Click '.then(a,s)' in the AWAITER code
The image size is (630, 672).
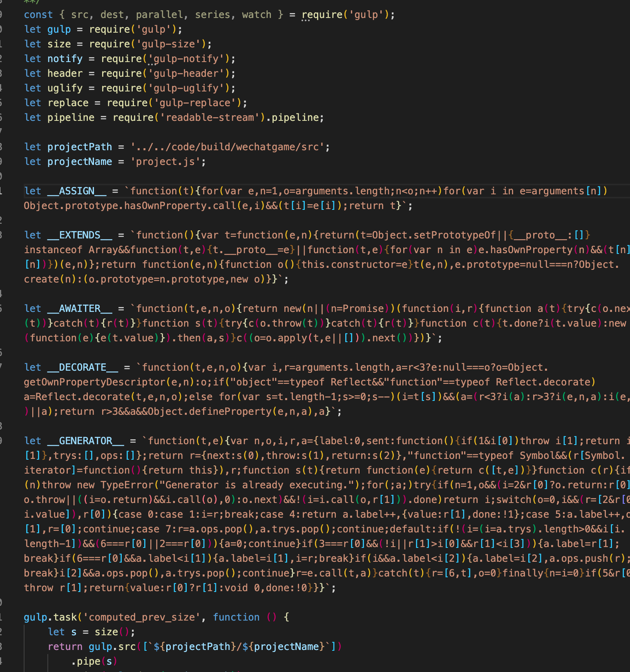pos(201,338)
